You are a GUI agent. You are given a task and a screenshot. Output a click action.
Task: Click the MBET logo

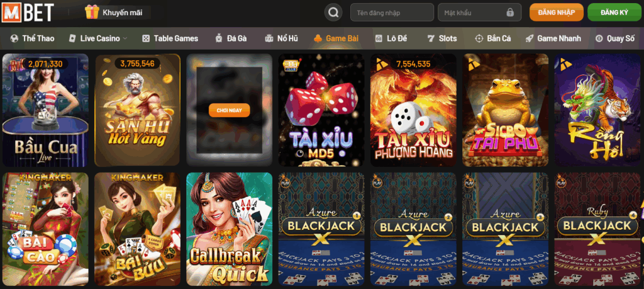click(x=28, y=13)
